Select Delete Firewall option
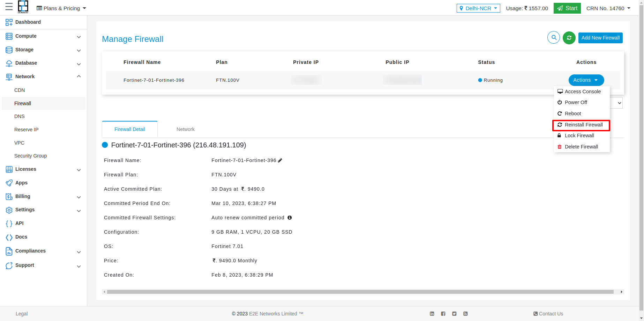Screen dimensions: 644x321 (x=582, y=147)
